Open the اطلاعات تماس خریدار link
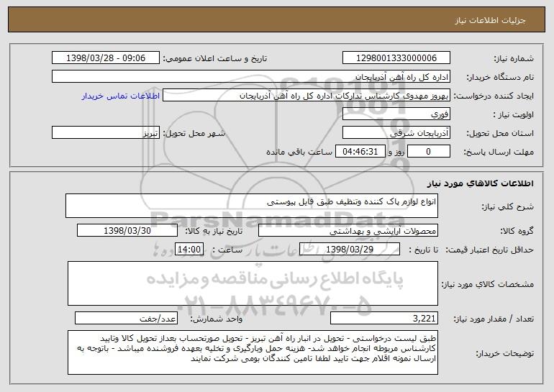The height and width of the screenshot is (392, 554). [x=121, y=96]
